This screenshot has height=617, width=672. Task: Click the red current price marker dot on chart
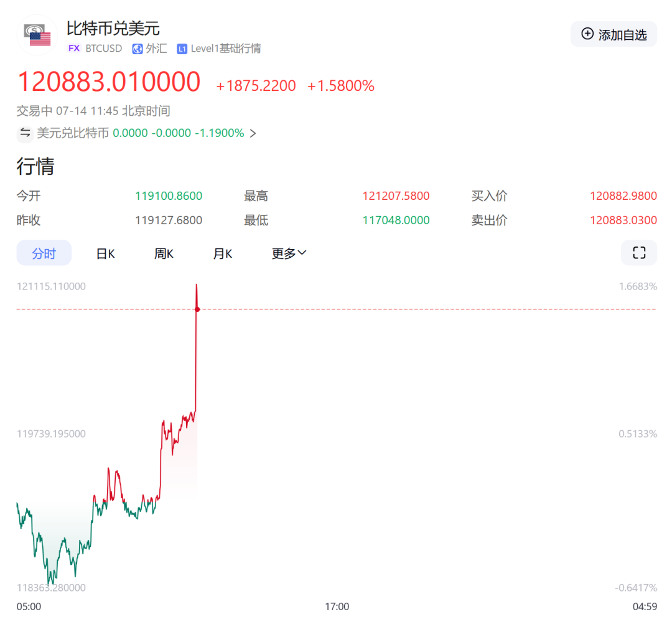(x=197, y=309)
